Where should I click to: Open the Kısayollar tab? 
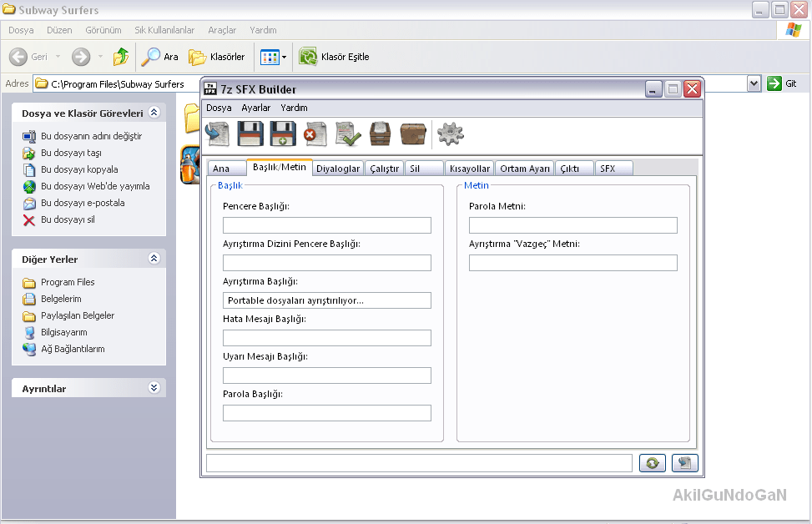(x=470, y=169)
